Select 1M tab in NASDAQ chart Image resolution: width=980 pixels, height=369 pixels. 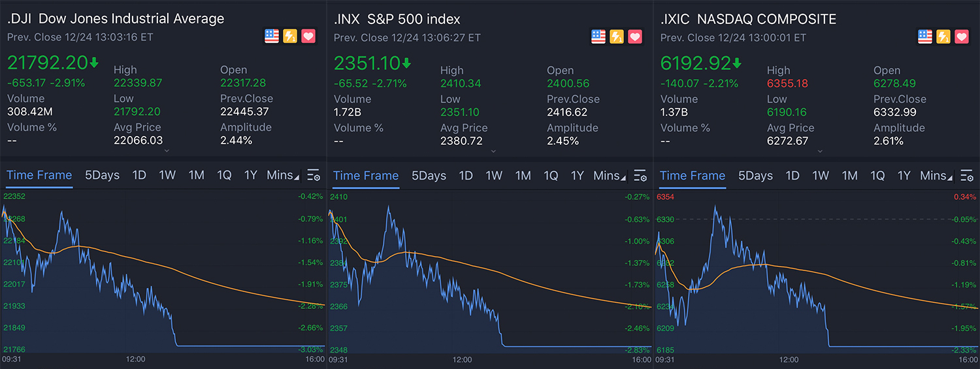tap(849, 175)
